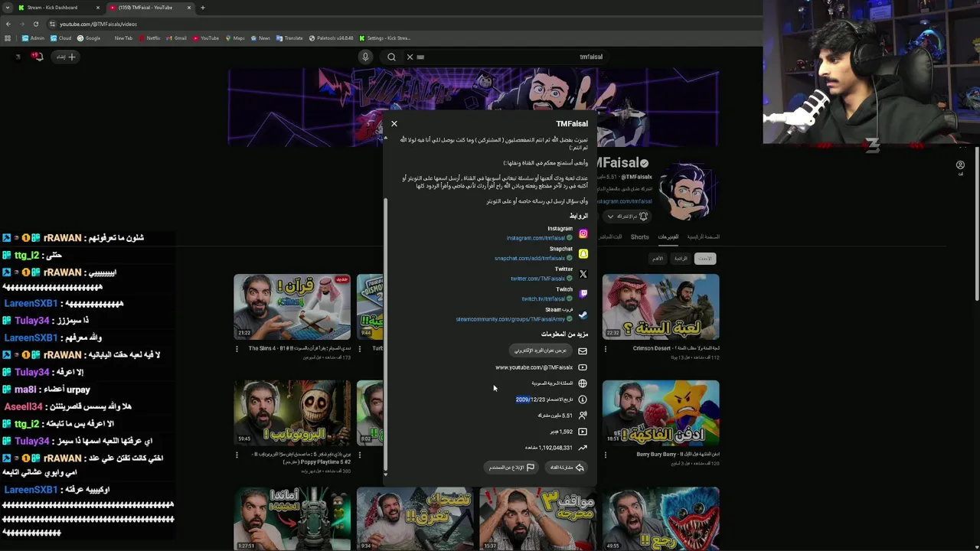Open The Sims 4 video thumbnail
The height and width of the screenshot is (551, 980).
(292, 306)
